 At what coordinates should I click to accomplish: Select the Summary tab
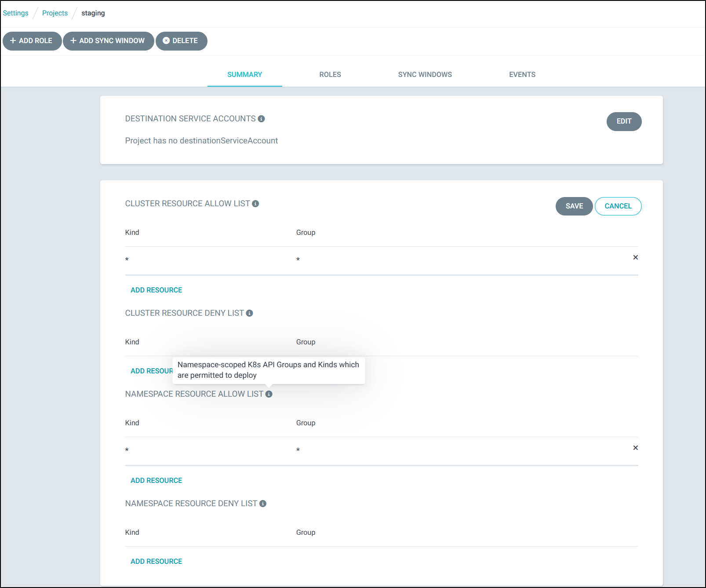pos(244,75)
